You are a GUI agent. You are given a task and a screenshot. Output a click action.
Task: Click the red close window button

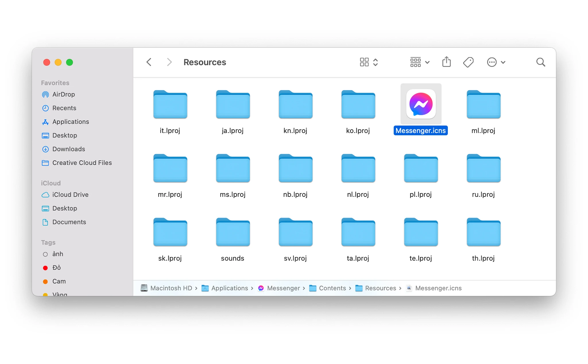click(x=47, y=62)
